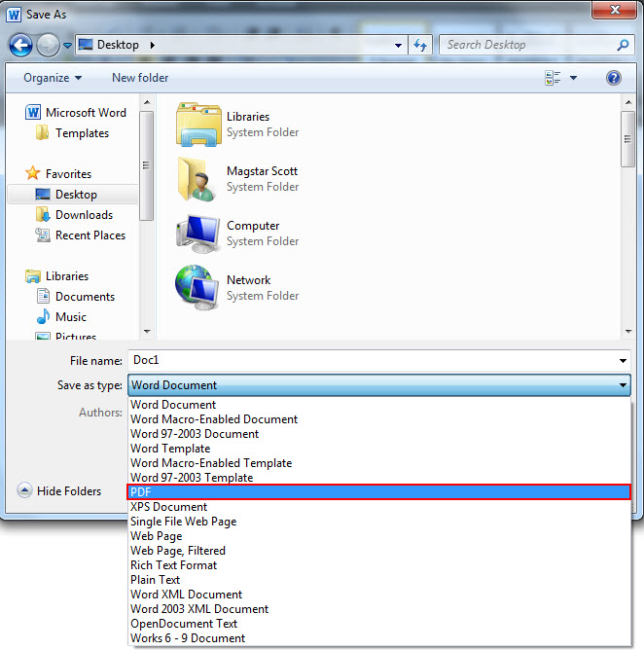Choose Word Macro-Enabled Document option

379,419
